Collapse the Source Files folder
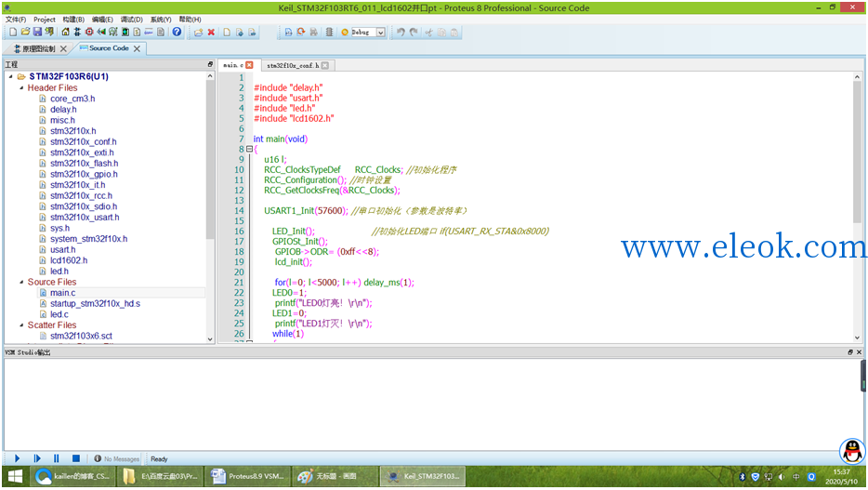The image size is (868, 490). [21, 282]
